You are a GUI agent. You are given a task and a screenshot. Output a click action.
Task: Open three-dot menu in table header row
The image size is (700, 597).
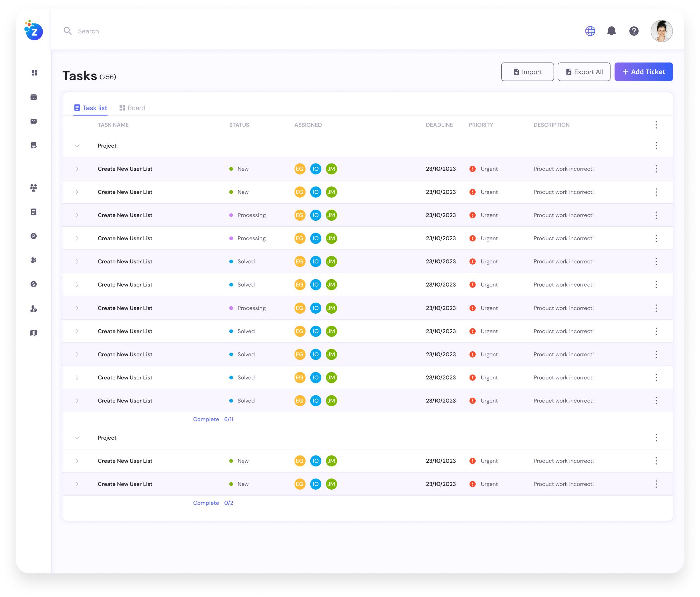click(x=656, y=125)
